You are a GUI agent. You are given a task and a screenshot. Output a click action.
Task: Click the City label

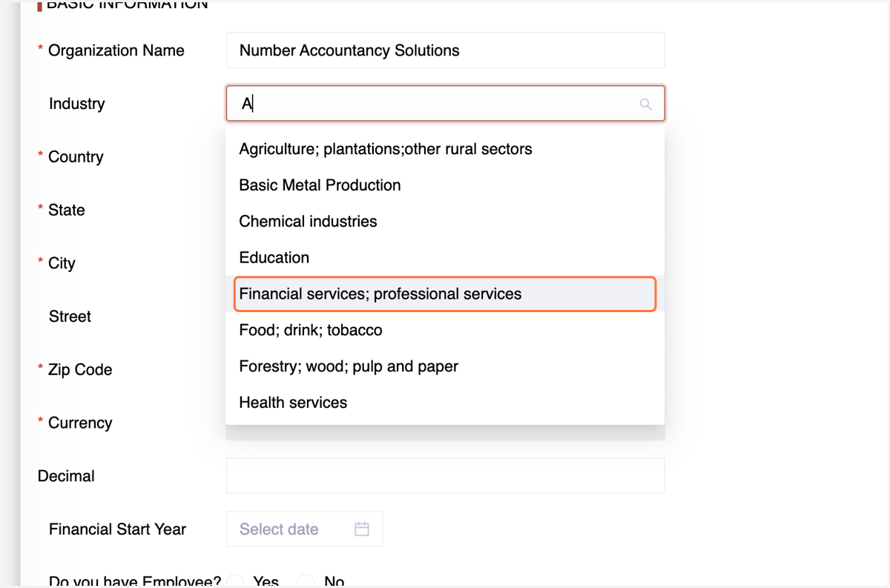62,264
